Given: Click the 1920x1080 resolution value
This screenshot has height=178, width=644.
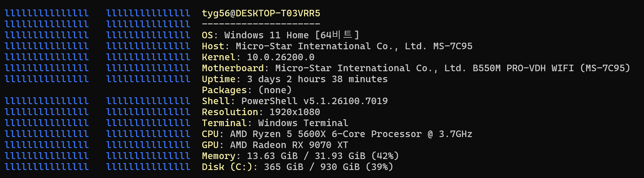Looking at the screenshot, I should click(295, 112).
